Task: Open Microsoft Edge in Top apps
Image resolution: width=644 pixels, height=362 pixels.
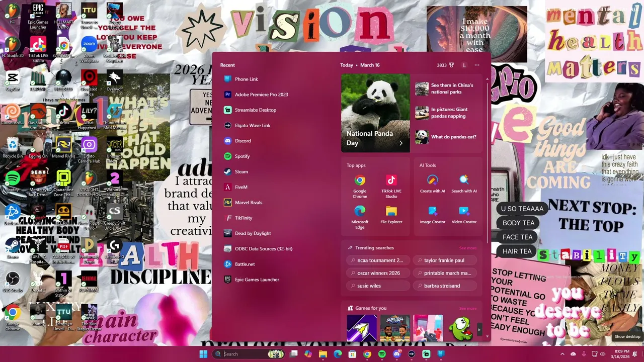Action: [x=360, y=217]
